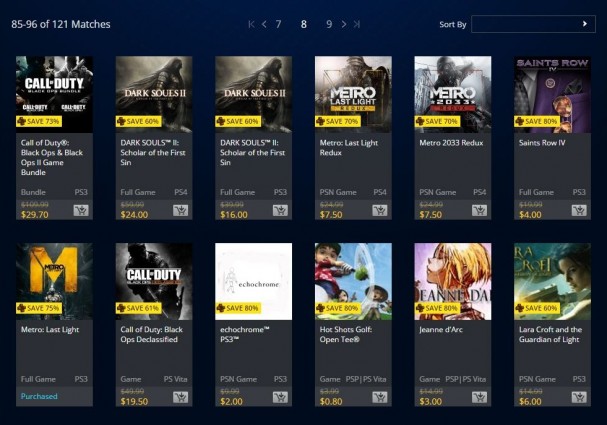Jump to the first results page

[251, 24]
